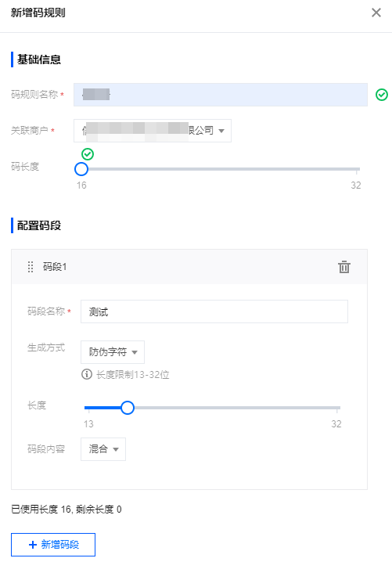Click the 码长度 slider handle at 16

point(81,169)
